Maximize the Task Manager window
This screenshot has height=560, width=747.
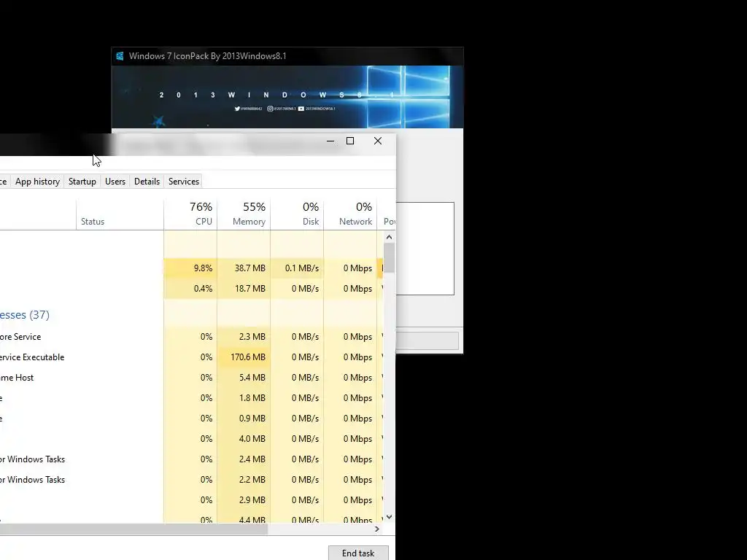[x=350, y=141]
